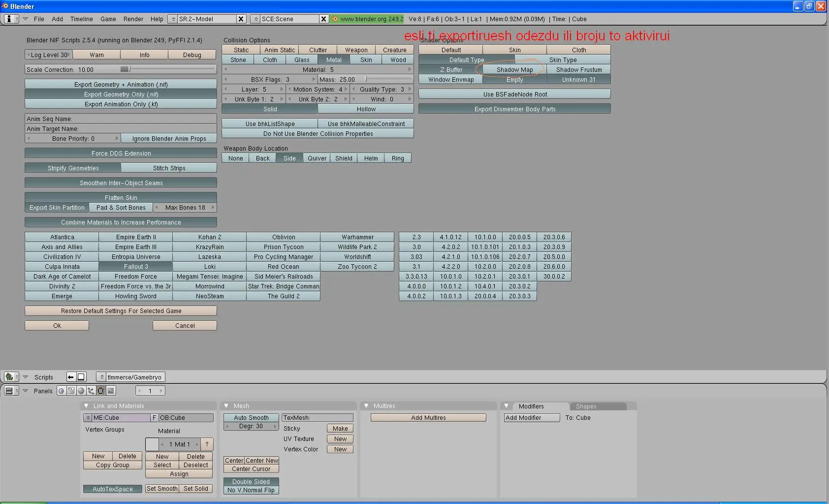Open the SCE:Scene selector dropdown
Screen dimensions: 829x504
tap(255, 19)
